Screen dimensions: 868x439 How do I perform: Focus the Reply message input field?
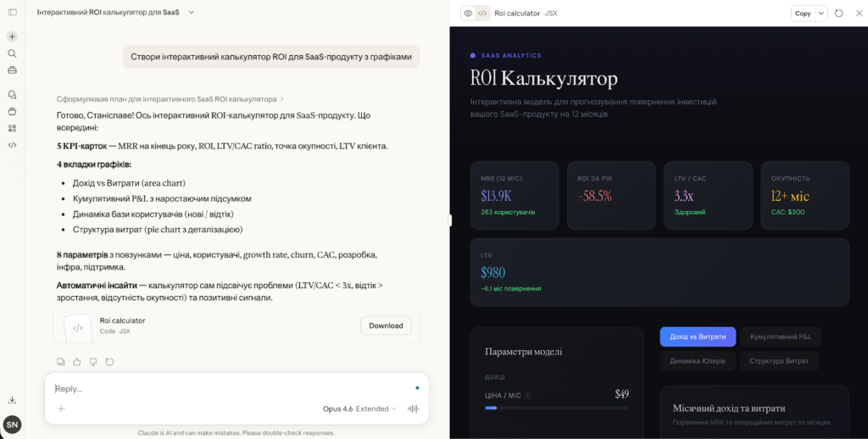click(x=229, y=388)
